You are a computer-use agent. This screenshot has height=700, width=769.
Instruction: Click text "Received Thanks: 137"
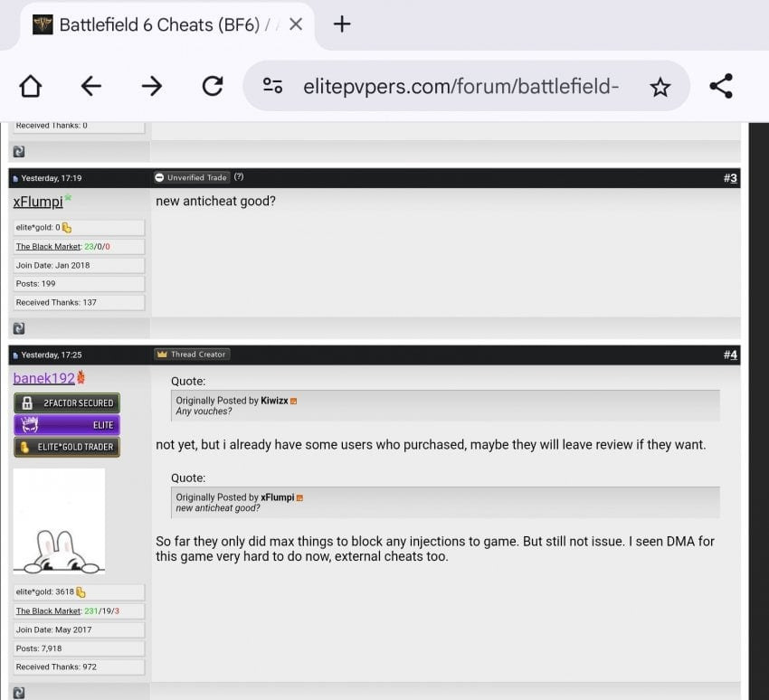56,302
